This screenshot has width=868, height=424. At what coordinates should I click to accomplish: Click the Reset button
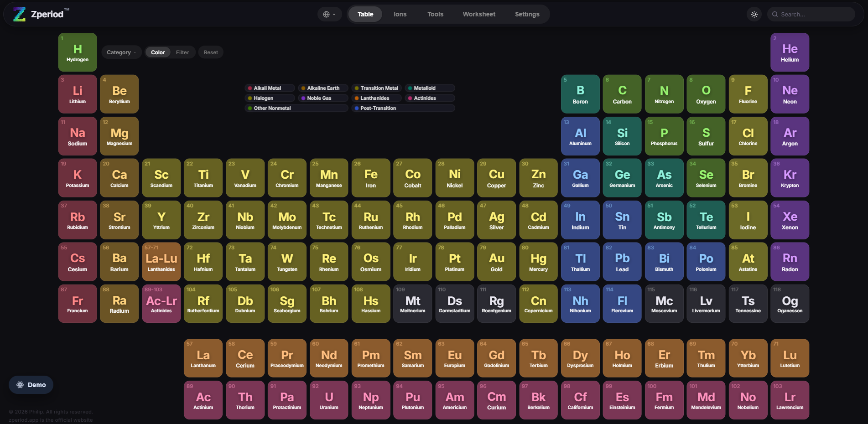[x=211, y=52]
